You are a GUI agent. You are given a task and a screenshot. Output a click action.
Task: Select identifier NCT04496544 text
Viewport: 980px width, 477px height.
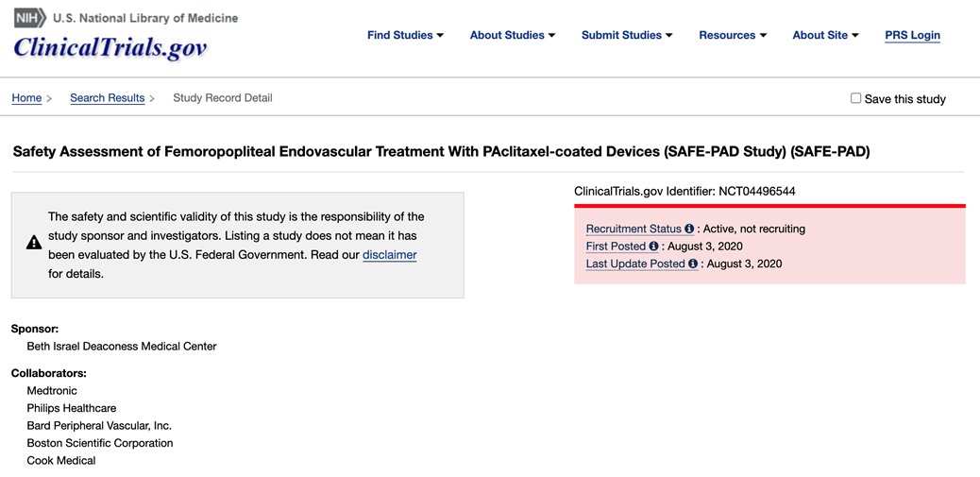[x=757, y=192]
